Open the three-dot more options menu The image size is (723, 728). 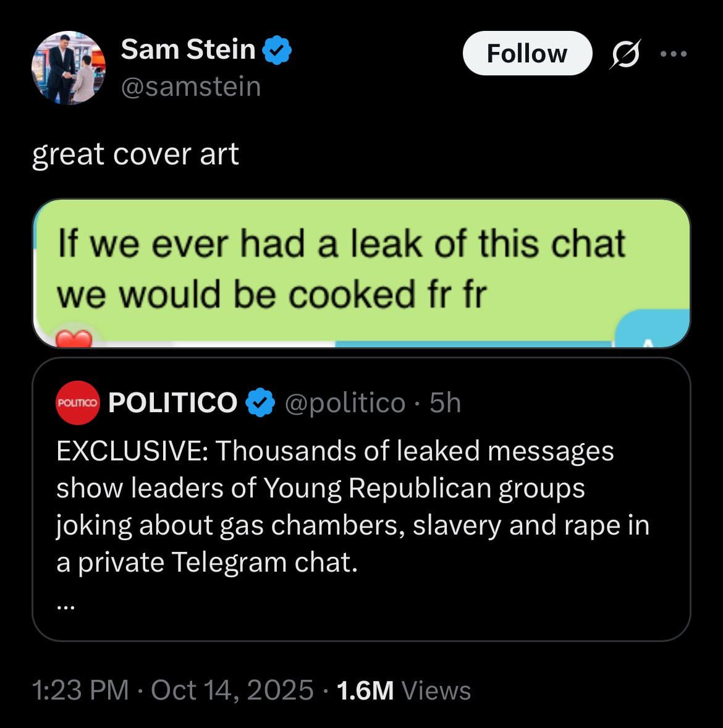click(x=673, y=54)
